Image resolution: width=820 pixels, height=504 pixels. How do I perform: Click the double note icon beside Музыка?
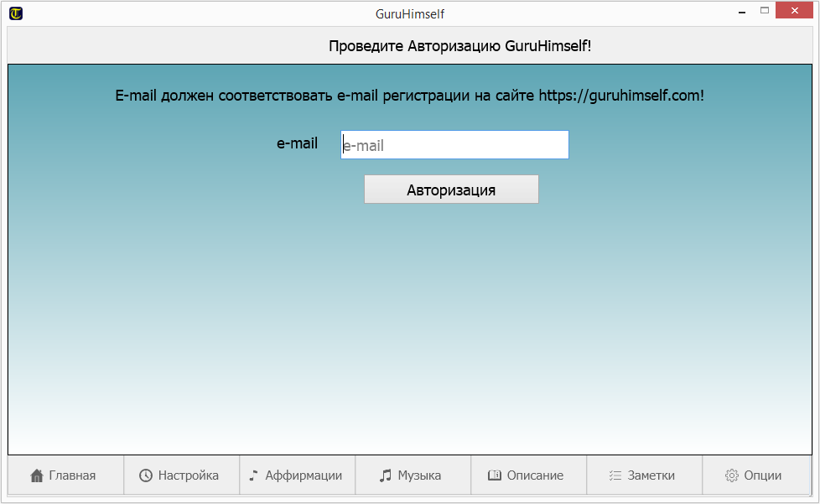pos(386,475)
